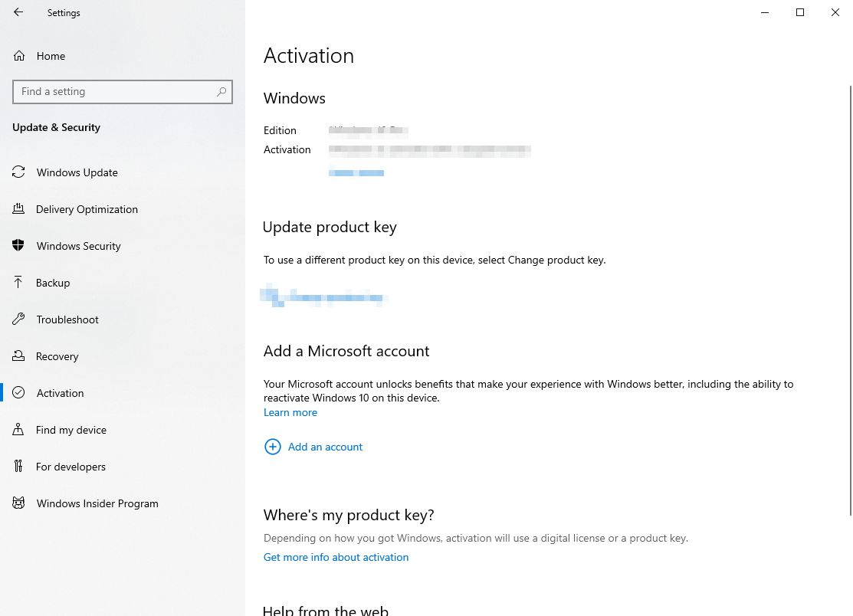853x616 pixels.
Task: Click the For developers icon
Action: (18, 467)
